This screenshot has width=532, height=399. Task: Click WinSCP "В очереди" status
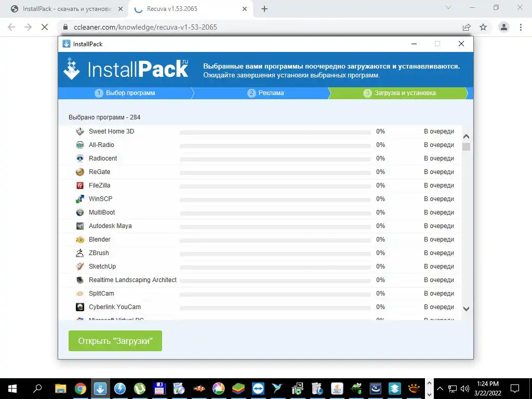point(439,199)
